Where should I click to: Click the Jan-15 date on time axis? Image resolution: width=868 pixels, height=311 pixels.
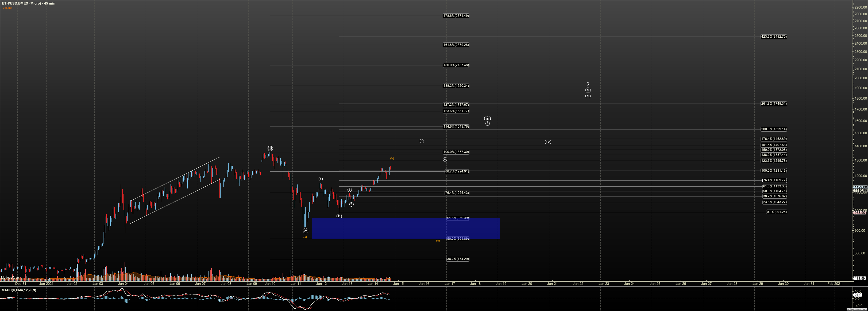(398, 284)
